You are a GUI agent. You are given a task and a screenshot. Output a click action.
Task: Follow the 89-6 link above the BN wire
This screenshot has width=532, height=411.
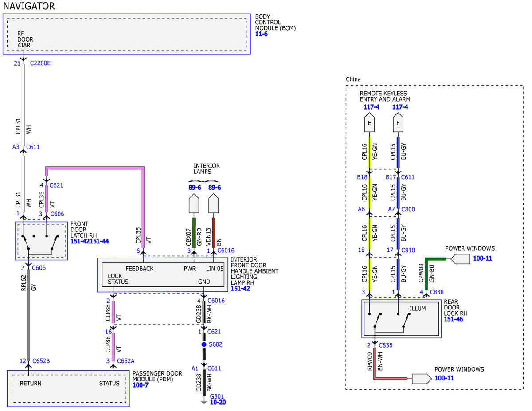coord(214,188)
